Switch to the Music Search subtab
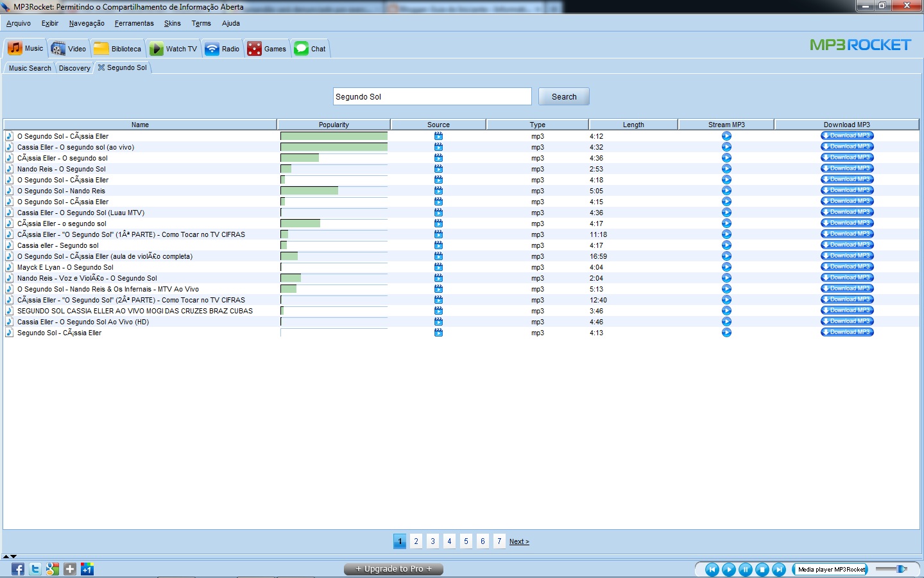924x578 pixels. pyautogui.click(x=30, y=68)
